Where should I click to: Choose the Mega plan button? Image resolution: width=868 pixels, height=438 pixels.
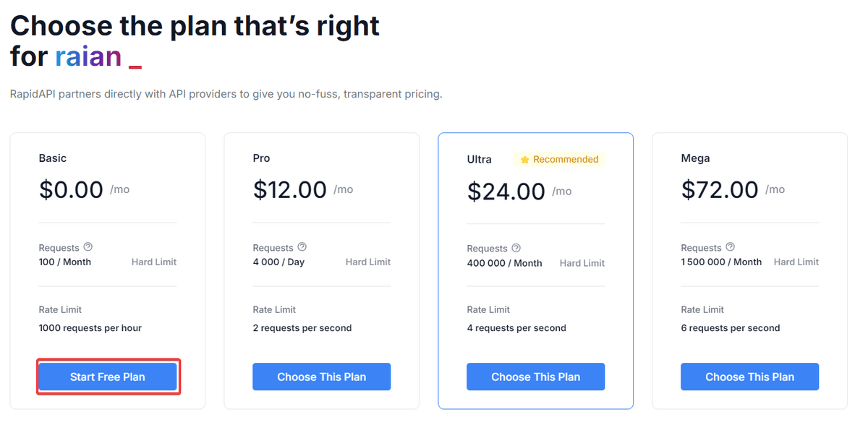click(x=749, y=377)
